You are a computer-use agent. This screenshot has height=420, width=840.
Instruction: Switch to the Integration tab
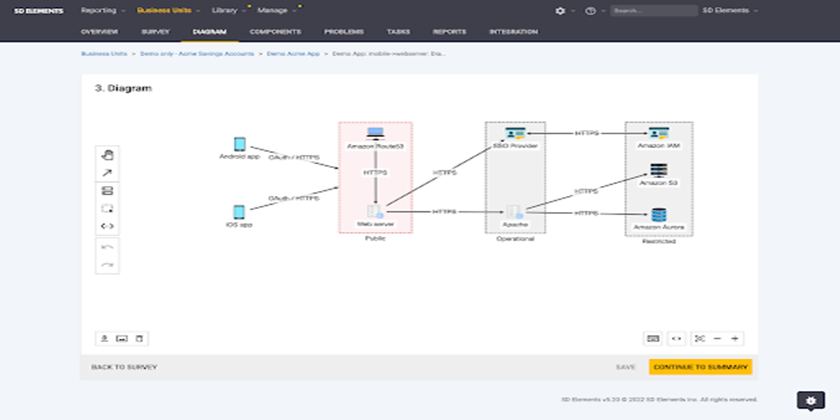click(513, 32)
